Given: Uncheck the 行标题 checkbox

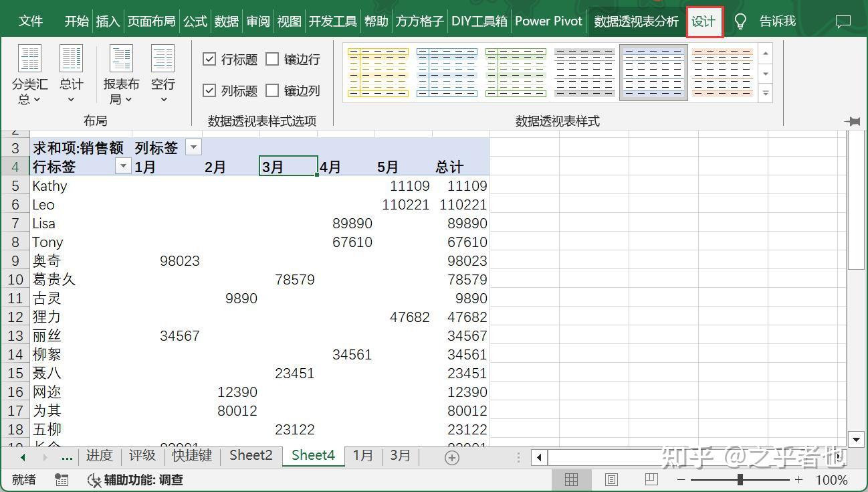Looking at the screenshot, I should pyautogui.click(x=210, y=59).
